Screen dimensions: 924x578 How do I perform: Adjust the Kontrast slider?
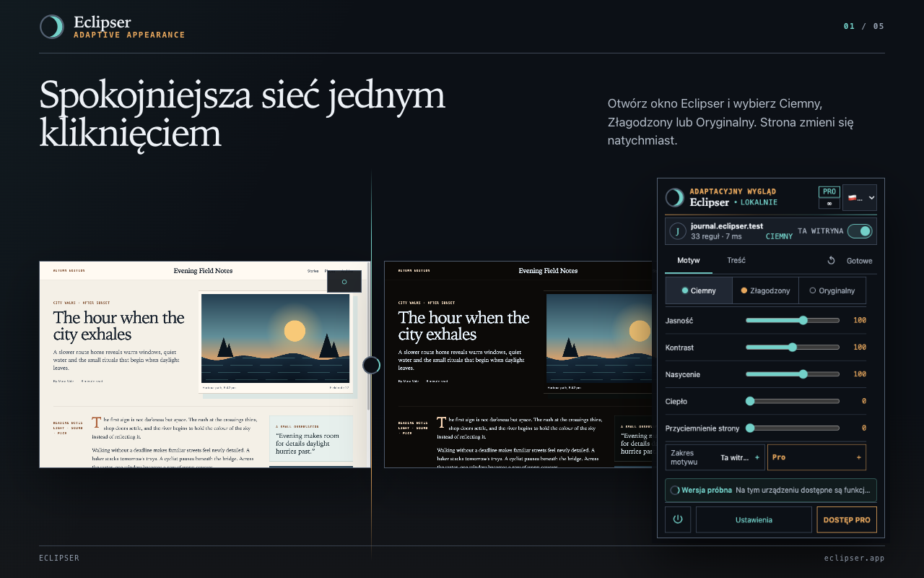(x=793, y=347)
